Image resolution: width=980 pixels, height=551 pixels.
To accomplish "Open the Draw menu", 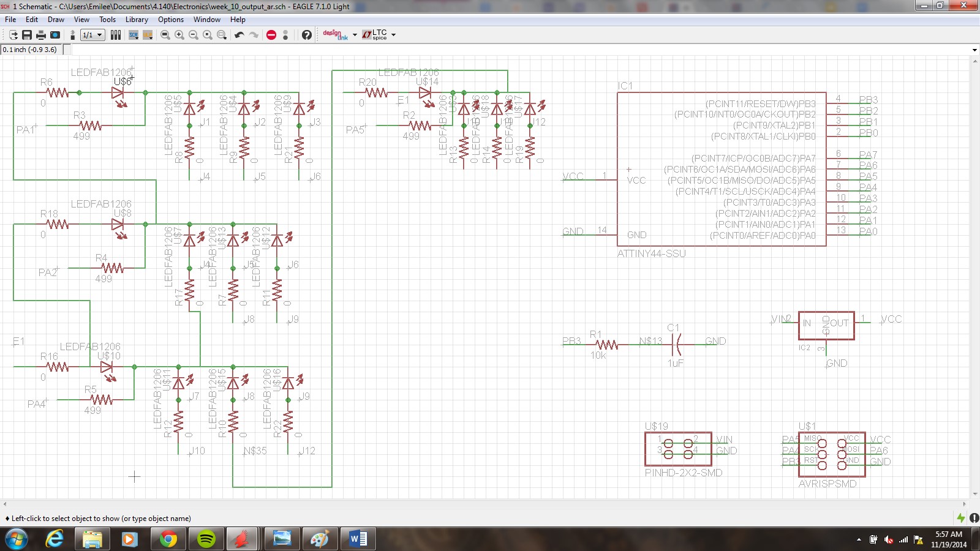I will click(x=56, y=20).
